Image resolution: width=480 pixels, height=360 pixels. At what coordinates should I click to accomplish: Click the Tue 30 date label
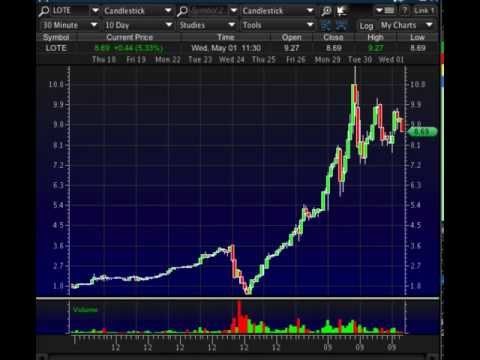point(360,60)
